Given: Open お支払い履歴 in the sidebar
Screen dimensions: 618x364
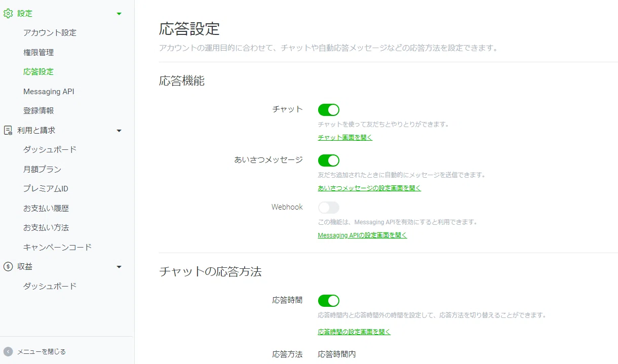Looking at the screenshot, I should coord(46,208).
